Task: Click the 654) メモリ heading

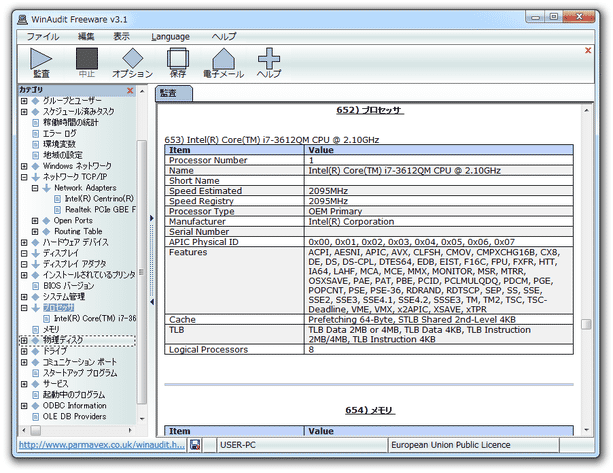Action: (x=370, y=410)
